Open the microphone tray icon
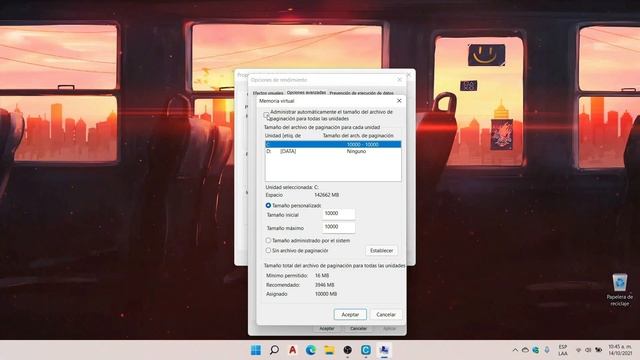Viewport: 640px width, 360px height. tap(547, 350)
